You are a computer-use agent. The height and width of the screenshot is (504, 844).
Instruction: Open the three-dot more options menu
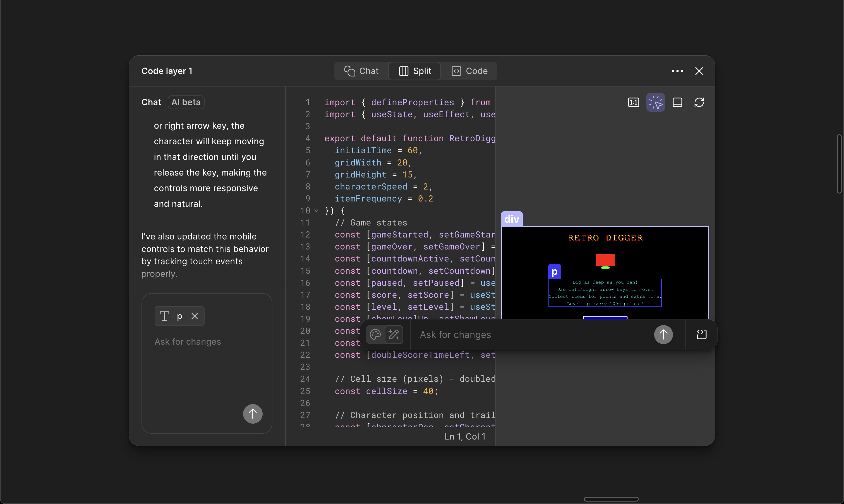[x=677, y=71]
